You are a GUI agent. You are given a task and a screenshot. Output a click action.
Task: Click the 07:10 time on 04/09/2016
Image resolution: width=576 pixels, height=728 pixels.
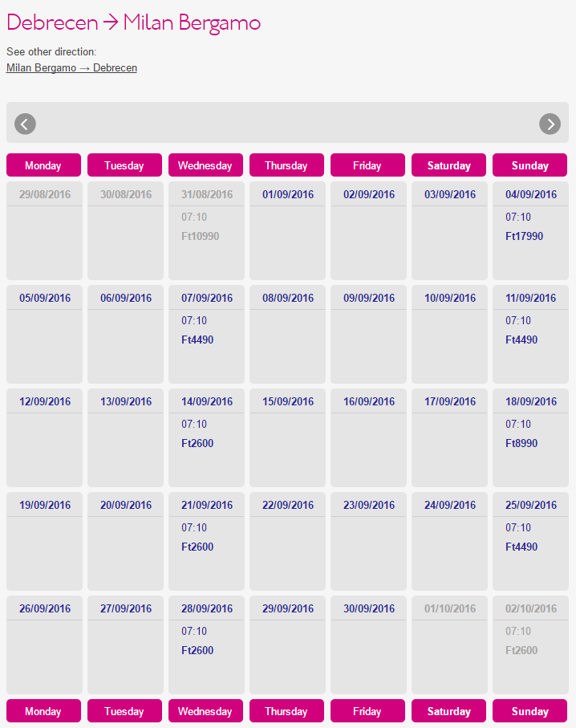[518, 218]
